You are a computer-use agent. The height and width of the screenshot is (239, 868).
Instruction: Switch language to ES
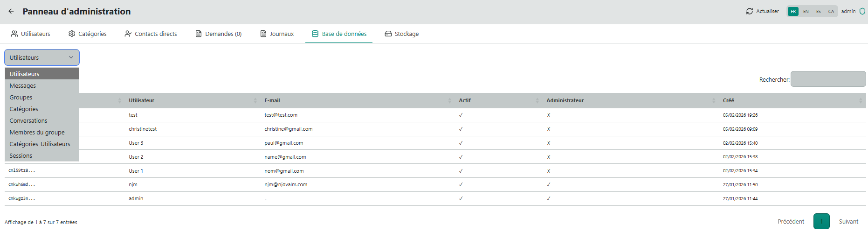[818, 11]
